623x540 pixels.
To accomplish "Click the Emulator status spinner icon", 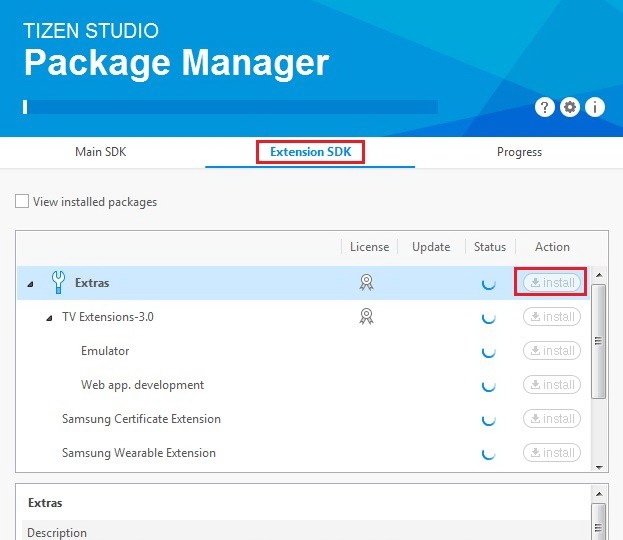I will click(488, 351).
